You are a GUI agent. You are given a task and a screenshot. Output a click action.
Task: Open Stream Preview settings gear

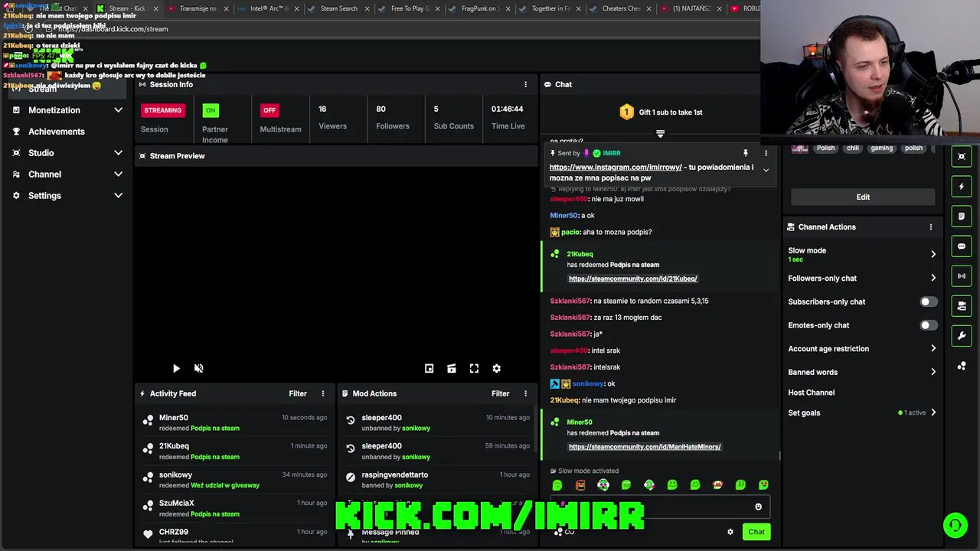click(x=496, y=369)
